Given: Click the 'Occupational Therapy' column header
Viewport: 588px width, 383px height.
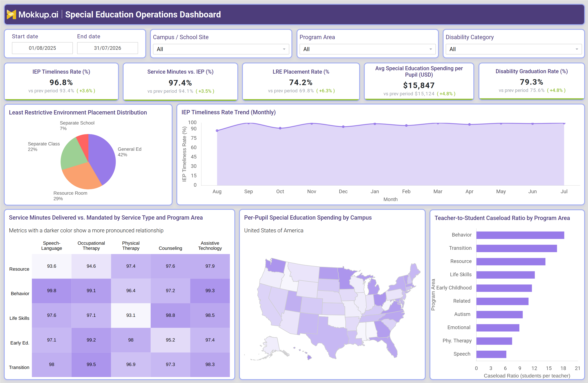Looking at the screenshot, I should coord(91,246).
